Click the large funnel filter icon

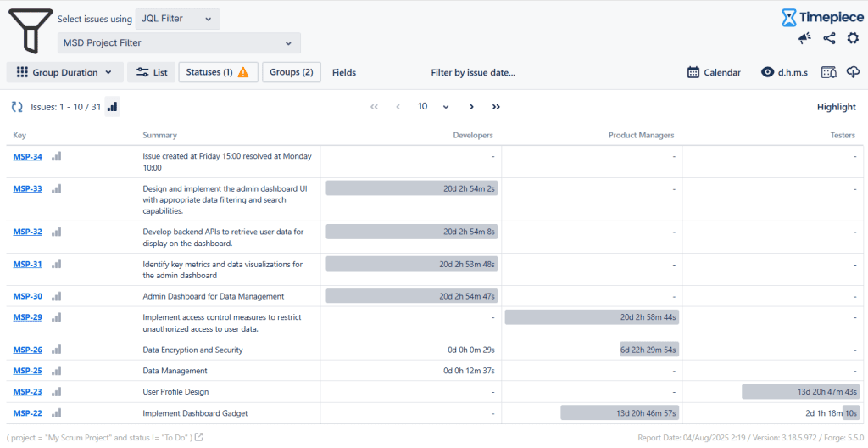(x=31, y=31)
